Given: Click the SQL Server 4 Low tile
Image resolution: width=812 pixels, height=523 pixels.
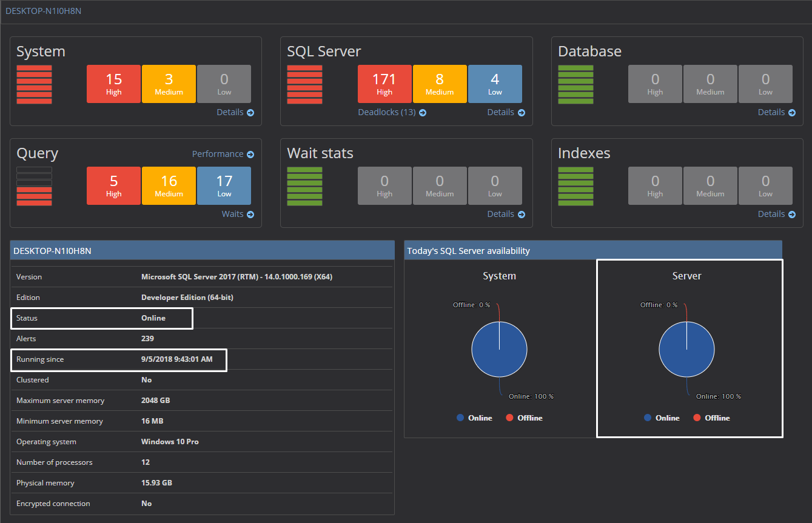Looking at the screenshot, I should pyautogui.click(x=495, y=84).
